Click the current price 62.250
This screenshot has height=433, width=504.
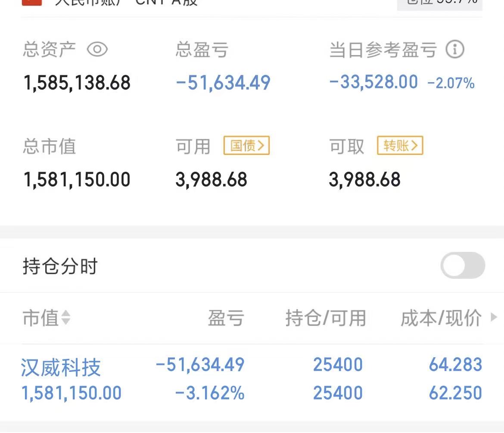(455, 393)
